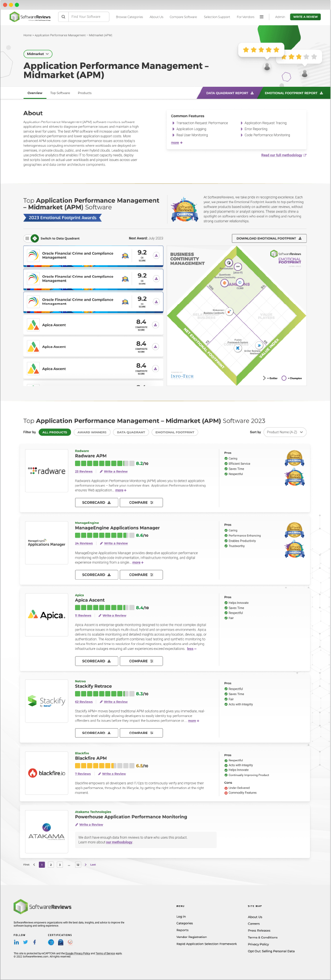Switch to the Overview tab
Image resolution: width=331 pixels, height=980 pixels.
click(35, 93)
